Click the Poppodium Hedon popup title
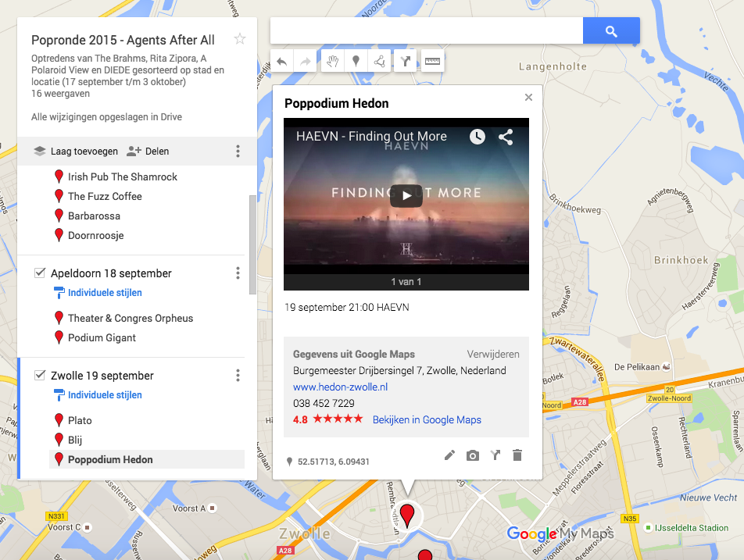744x560 pixels. [336, 103]
